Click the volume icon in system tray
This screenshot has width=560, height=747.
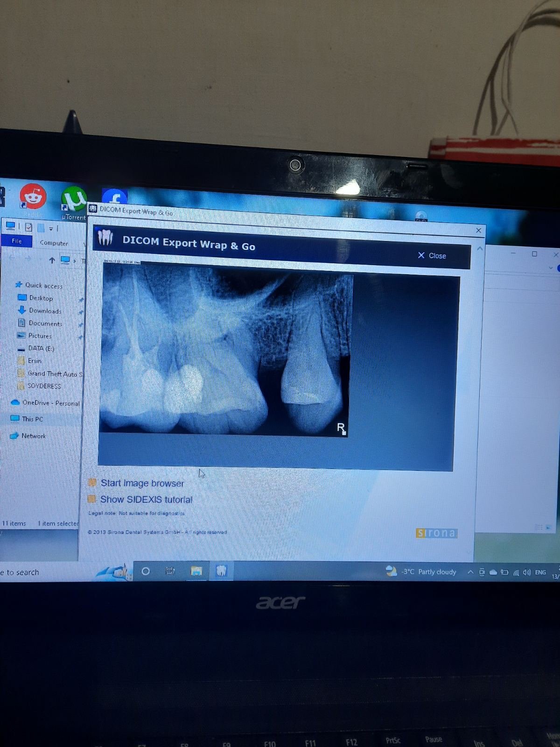pyautogui.click(x=527, y=572)
